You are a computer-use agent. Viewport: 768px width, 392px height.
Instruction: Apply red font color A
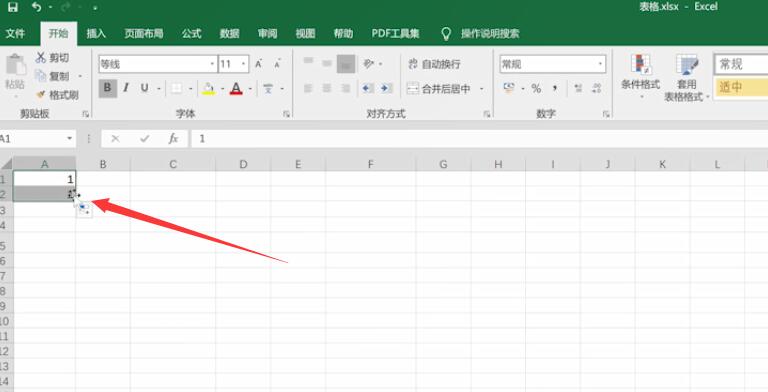236,89
